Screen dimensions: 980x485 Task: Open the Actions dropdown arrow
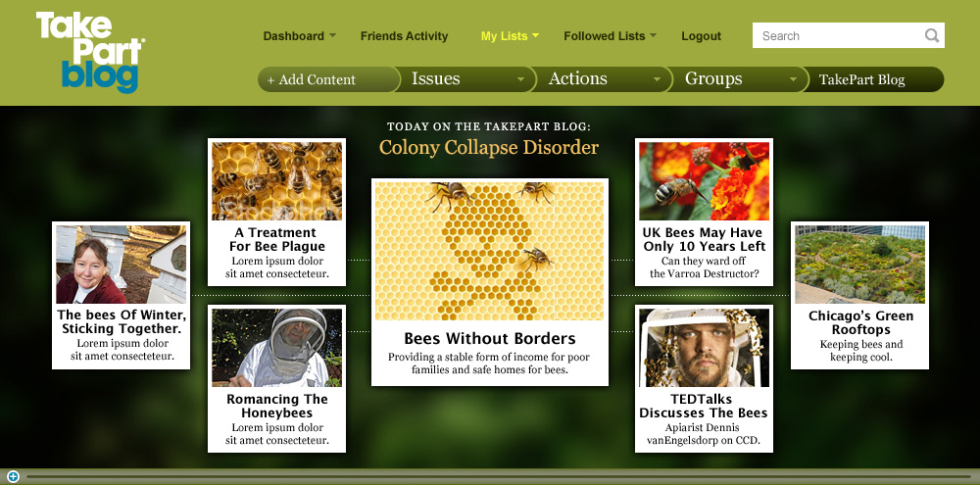[x=657, y=79]
